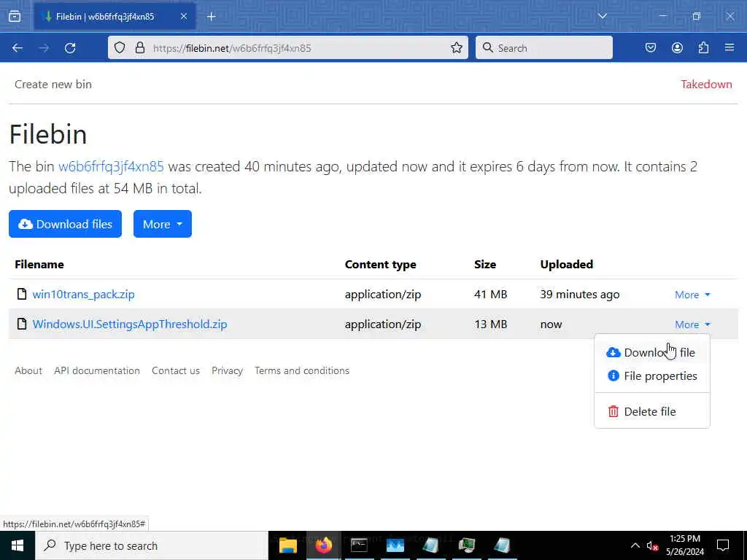Open Create new bin link
This screenshot has height=560, width=747.
(53, 85)
